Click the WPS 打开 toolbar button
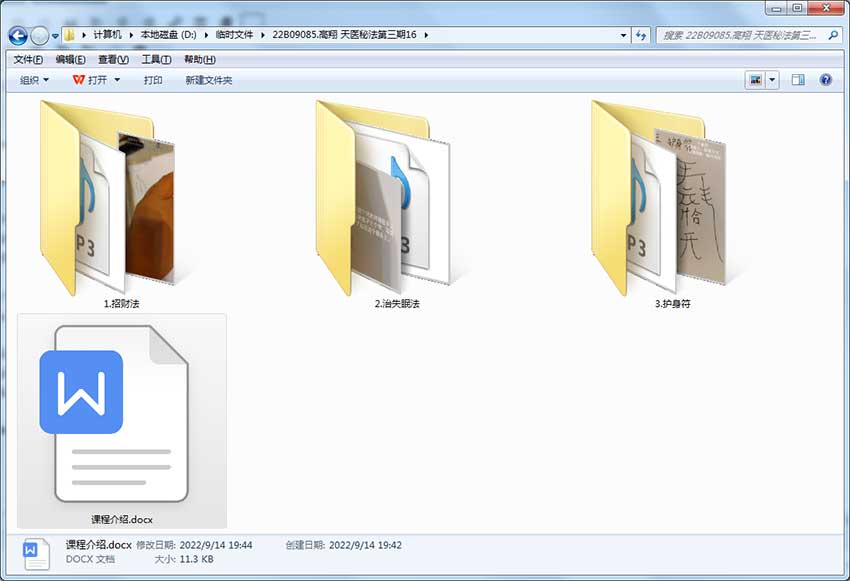Image resolution: width=850 pixels, height=581 pixels. tap(90, 80)
